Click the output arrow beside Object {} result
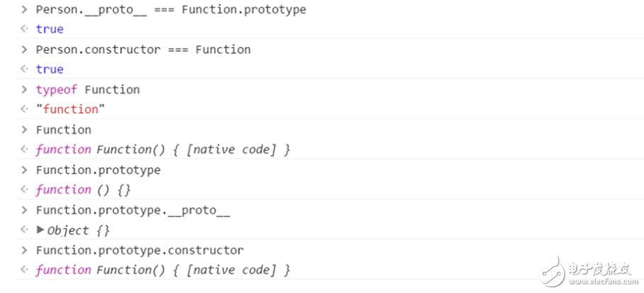 (25, 230)
